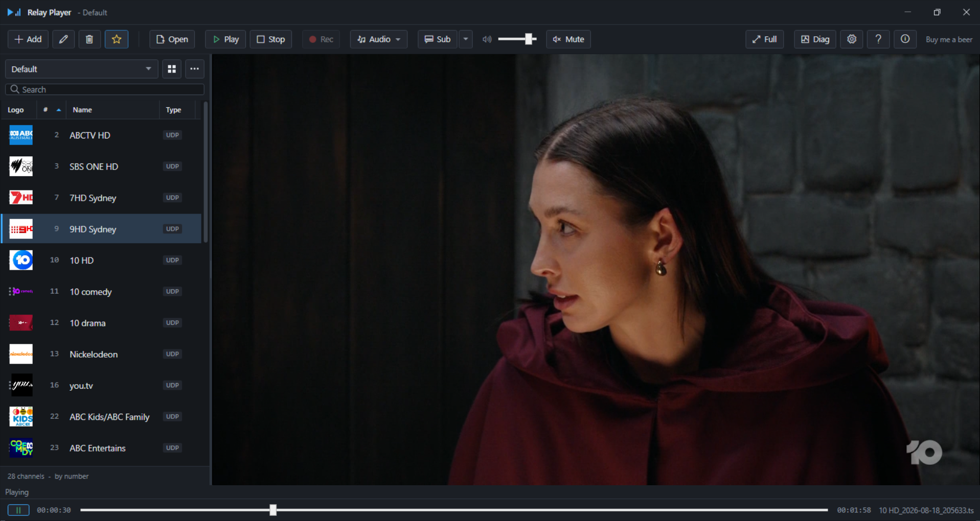980x521 pixels.
Task: Sort channels by number column header
Action: click(52, 110)
